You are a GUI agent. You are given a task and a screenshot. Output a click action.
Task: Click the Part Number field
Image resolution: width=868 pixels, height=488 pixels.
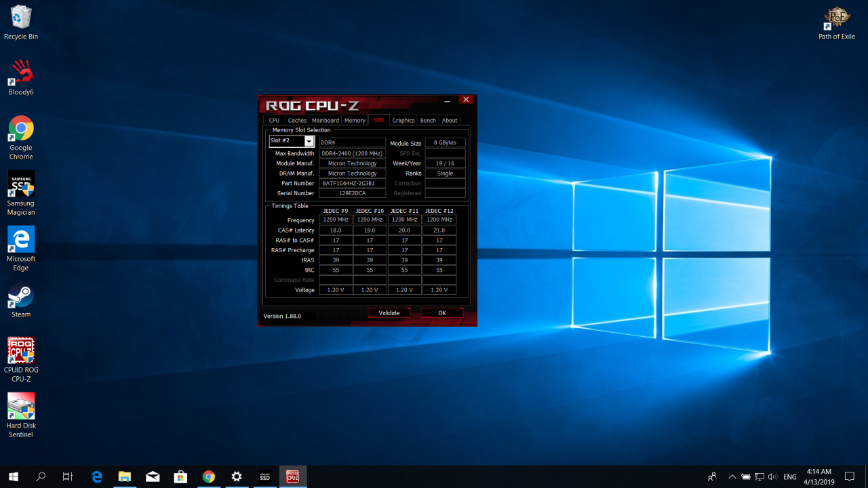tap(353, 184)
